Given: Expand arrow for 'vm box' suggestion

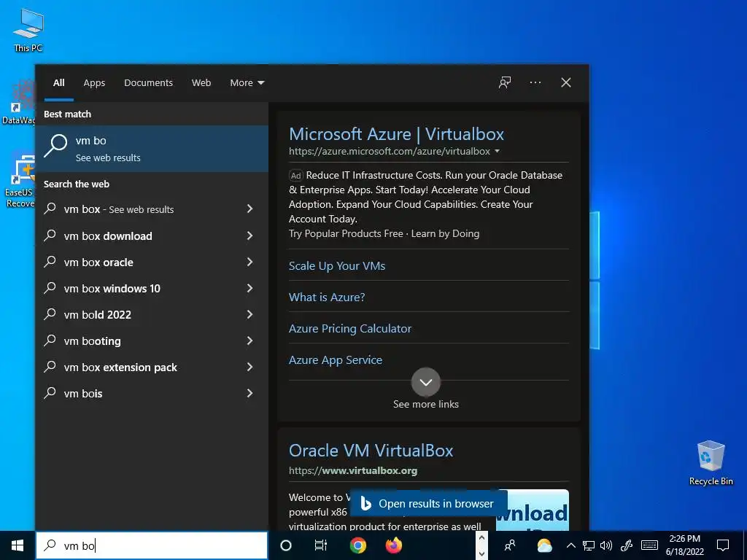Looking at the screenshot, I should 249,209.
